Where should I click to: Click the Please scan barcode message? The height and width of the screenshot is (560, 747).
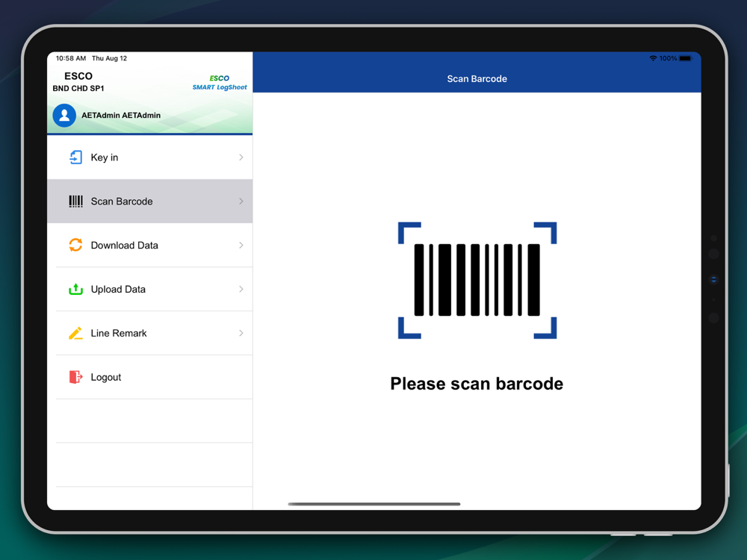coord(477,384)
